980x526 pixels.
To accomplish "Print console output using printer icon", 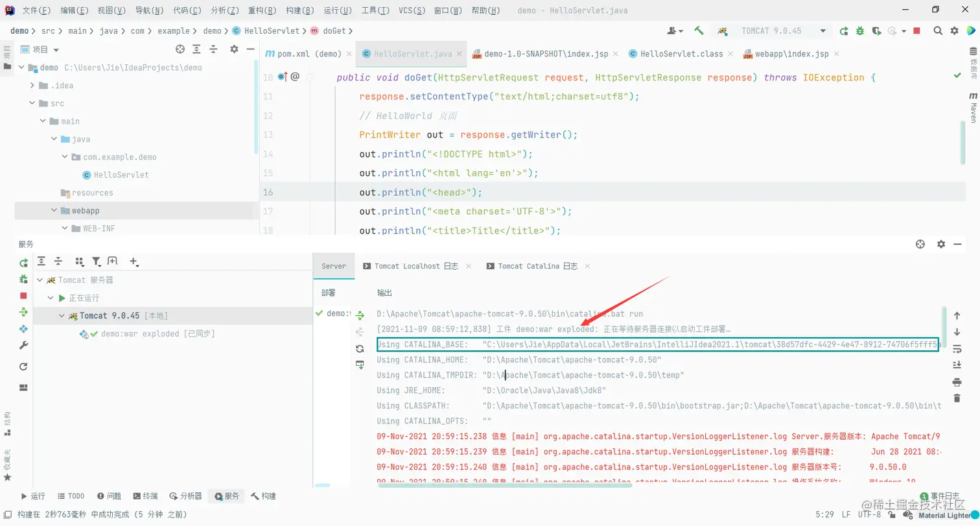I will click(957, 382).
